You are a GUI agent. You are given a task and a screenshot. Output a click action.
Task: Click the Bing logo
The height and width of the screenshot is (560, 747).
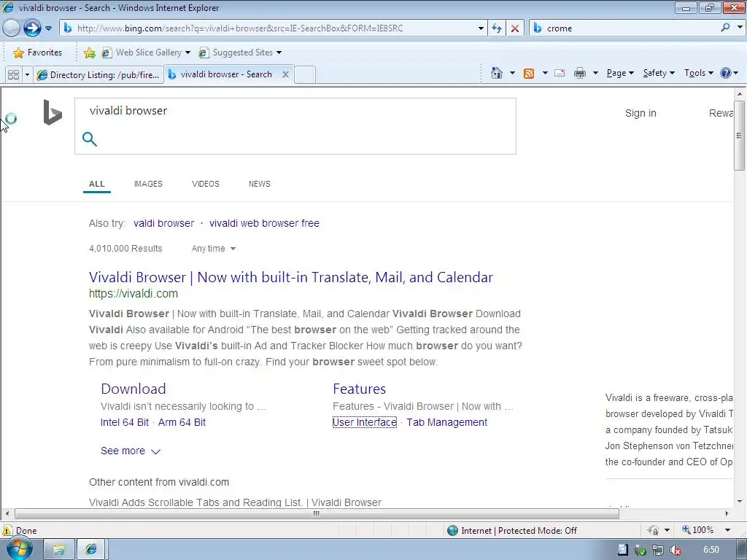point(53,112)
